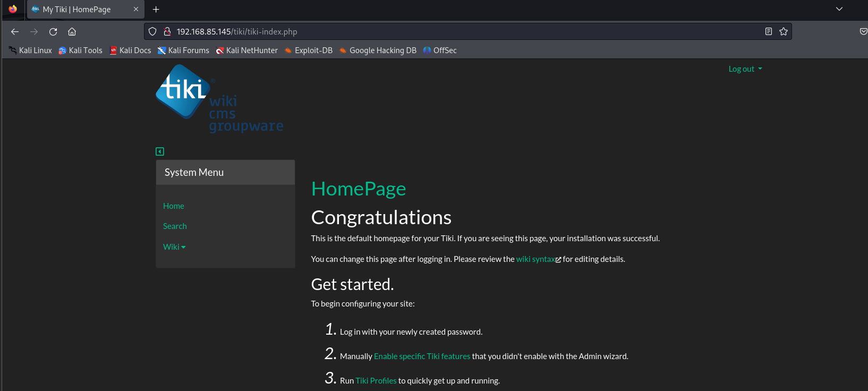Click the back navigation arrow
868x391 pixels.
[15, 32]
